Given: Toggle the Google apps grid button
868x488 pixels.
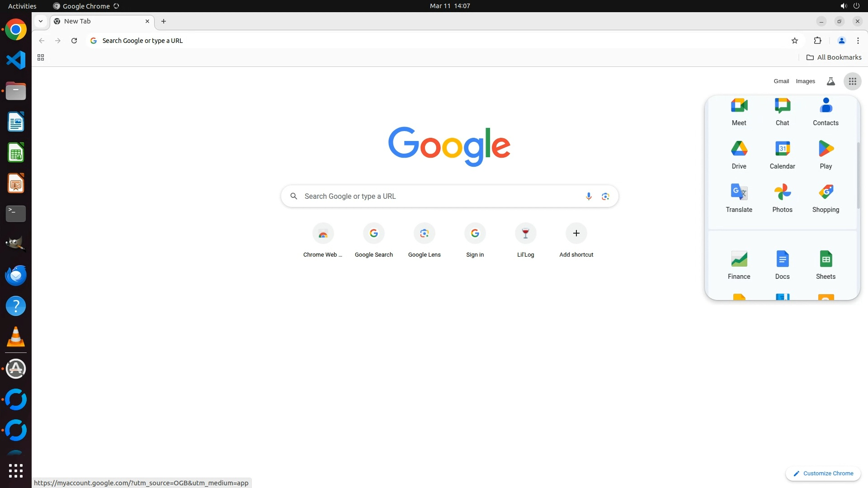Looking at the screenshot, I should click(x=852, y=81).
